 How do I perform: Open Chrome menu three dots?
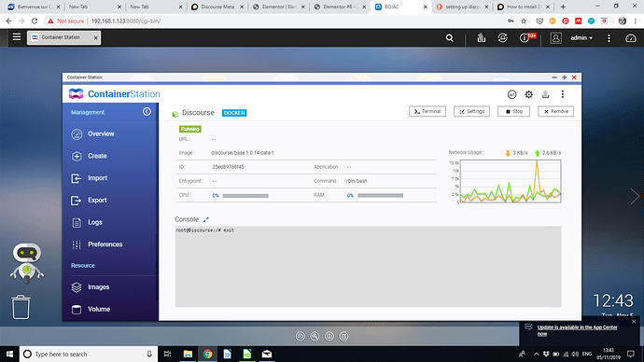(636, 21)
